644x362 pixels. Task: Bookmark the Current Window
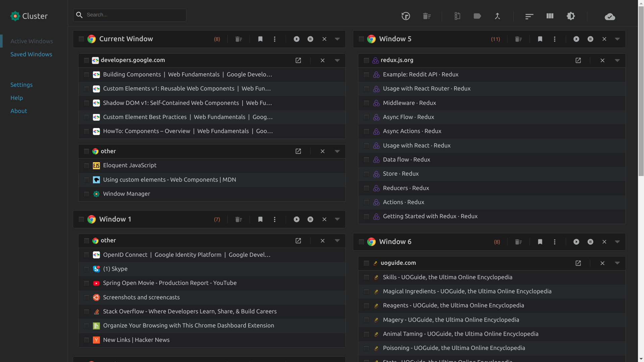pos(260,39)
